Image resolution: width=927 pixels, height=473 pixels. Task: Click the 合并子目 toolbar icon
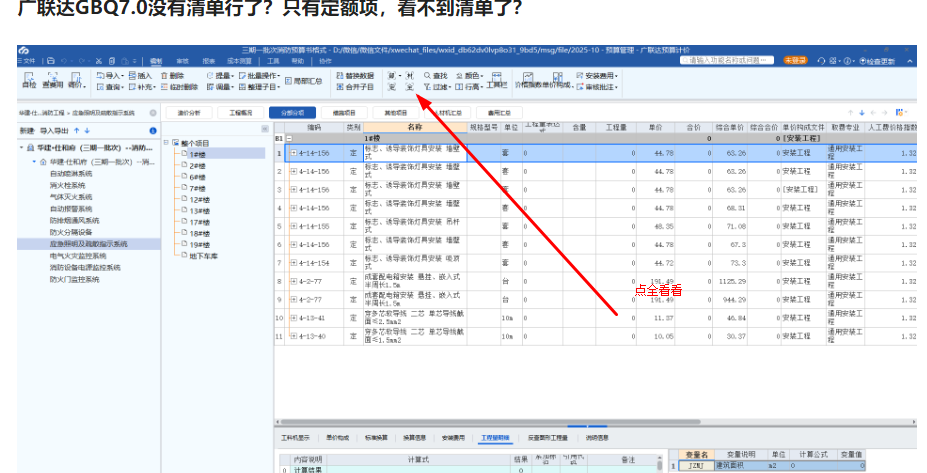pyautogui.click(x=355, y=87)
